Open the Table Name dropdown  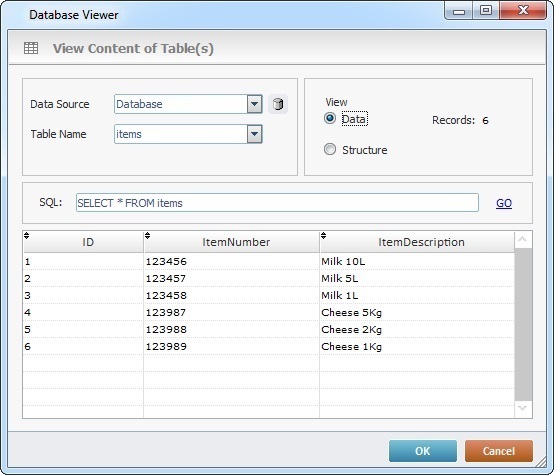tap(254, 134)
